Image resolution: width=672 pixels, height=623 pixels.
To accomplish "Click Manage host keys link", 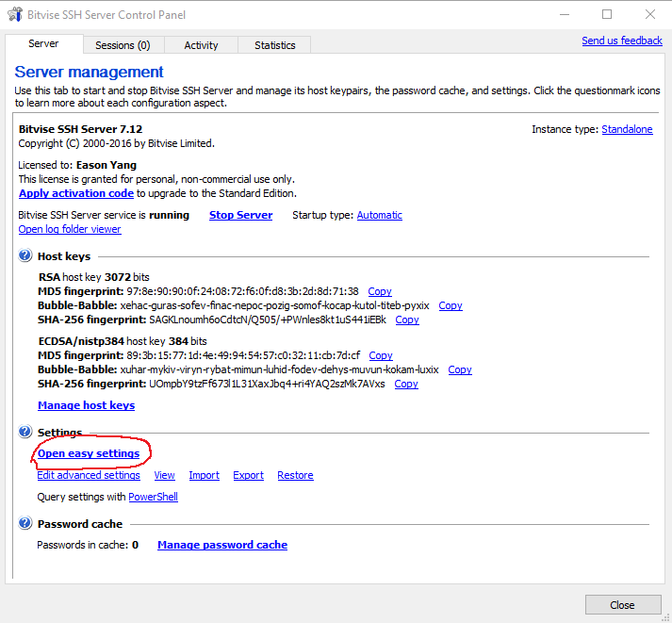I will point(86,405).
